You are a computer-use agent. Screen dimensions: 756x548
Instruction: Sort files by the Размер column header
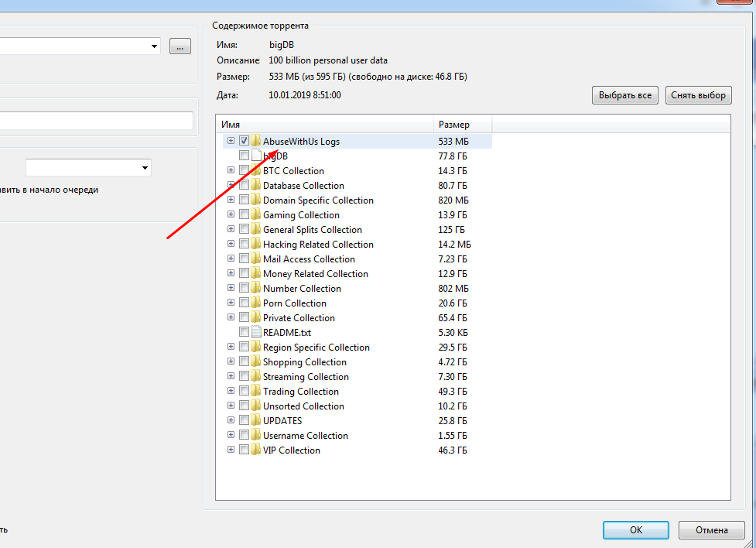(462, 124)
